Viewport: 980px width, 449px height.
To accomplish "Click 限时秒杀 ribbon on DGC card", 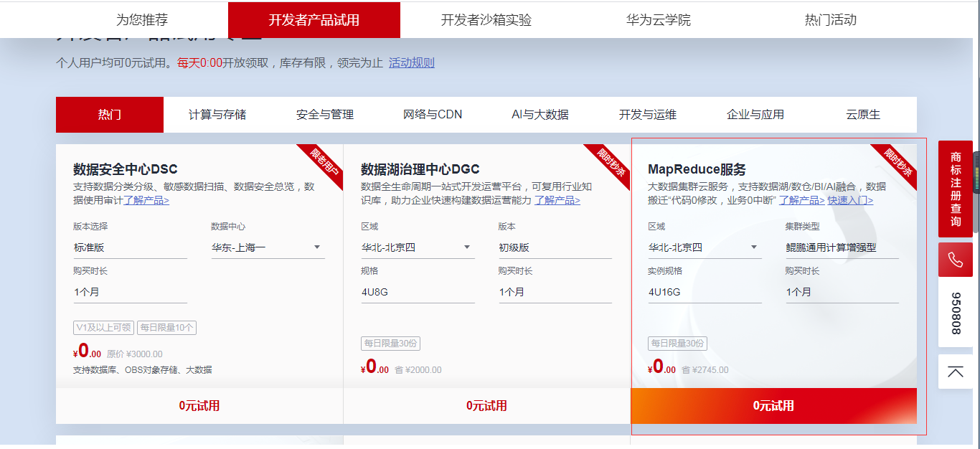I will pos(611,164).
